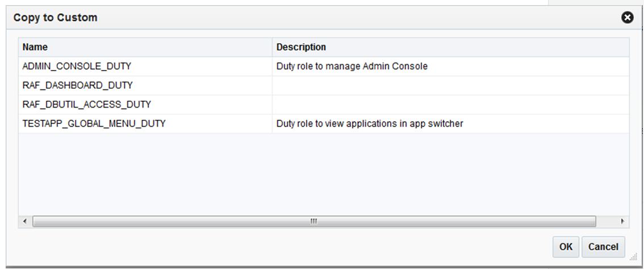Click the right arrow of horizontal scrollbar
Image resolution: width=644 pixels, height=269 pixels.
pos(622,221)
